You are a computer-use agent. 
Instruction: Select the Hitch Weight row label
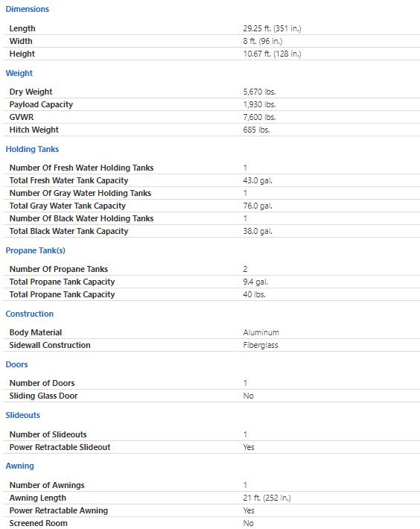pyautogui.click(x=34, y=130)
